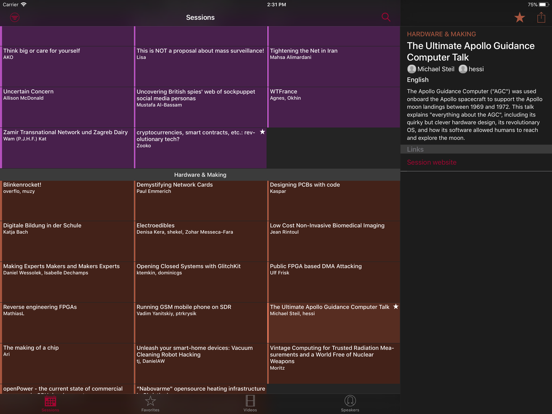
Task: Open session WTFrance
Action: point(334,107)
